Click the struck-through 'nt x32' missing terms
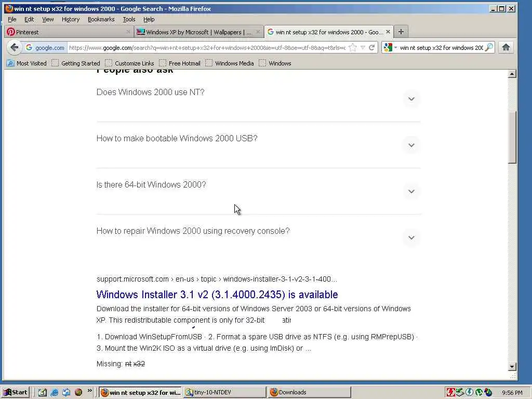Image resolution: width=532 pixels, height=399 pixels. pyautogui.click(x=135, y=364)
